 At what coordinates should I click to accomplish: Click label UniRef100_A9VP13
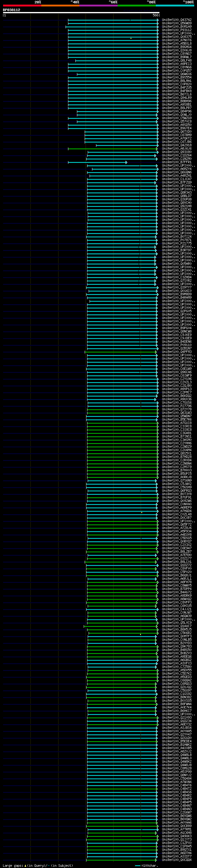(177, 389)
